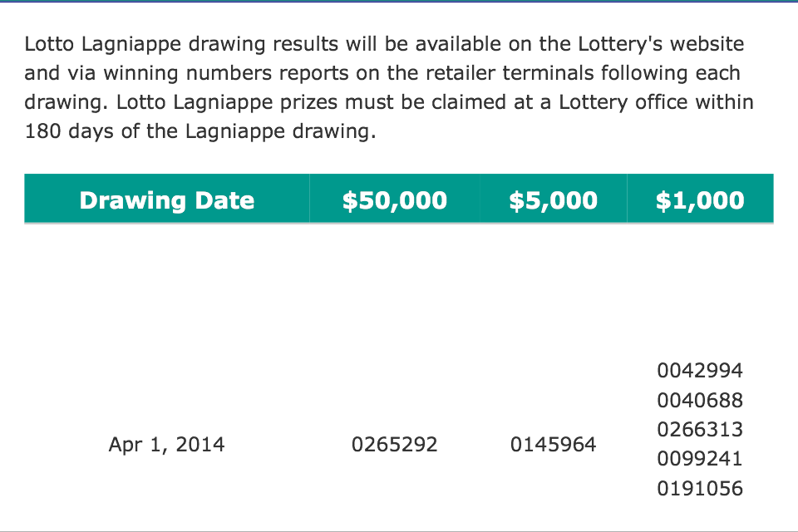The image size is (798, 532).
Task: Select winning number 0099241
Action: pos(700,459)
